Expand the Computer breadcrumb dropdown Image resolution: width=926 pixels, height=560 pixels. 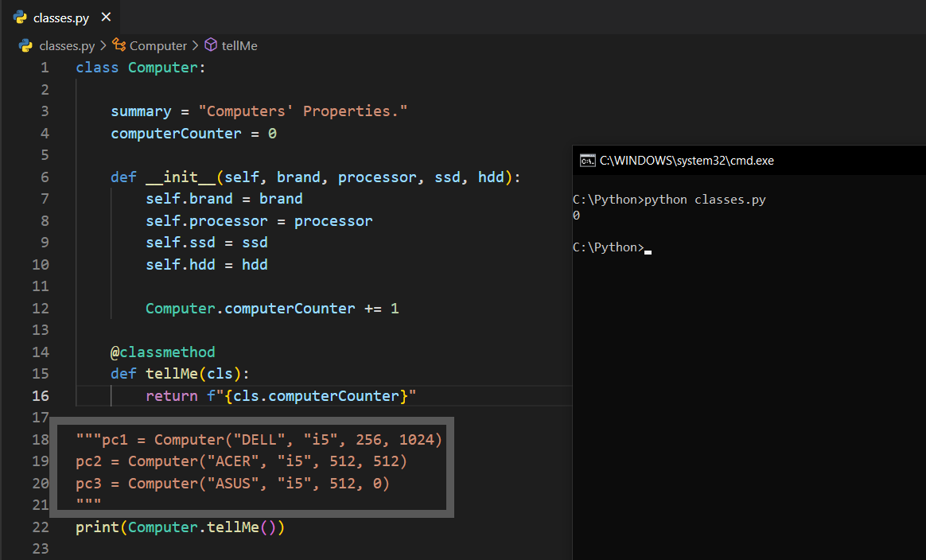point(158,46)
